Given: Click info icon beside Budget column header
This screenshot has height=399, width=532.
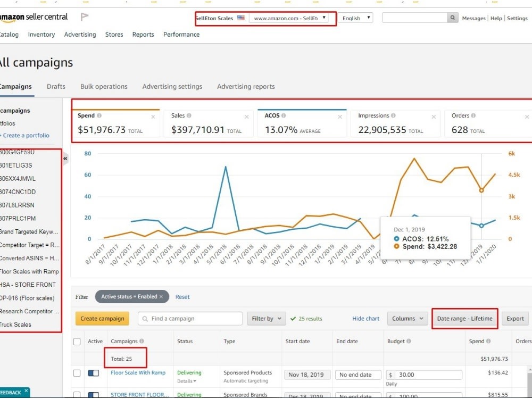Looking at the screenshot, I should click(409, 341).
